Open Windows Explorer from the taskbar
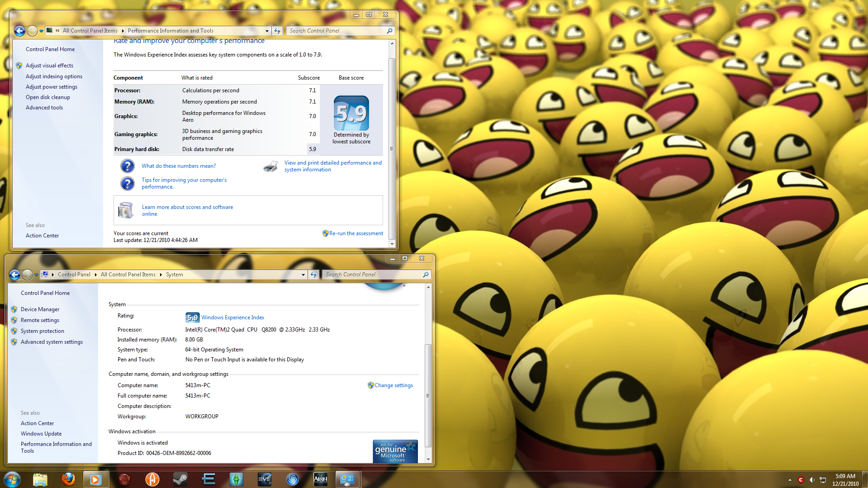 [x=40, y=479]
